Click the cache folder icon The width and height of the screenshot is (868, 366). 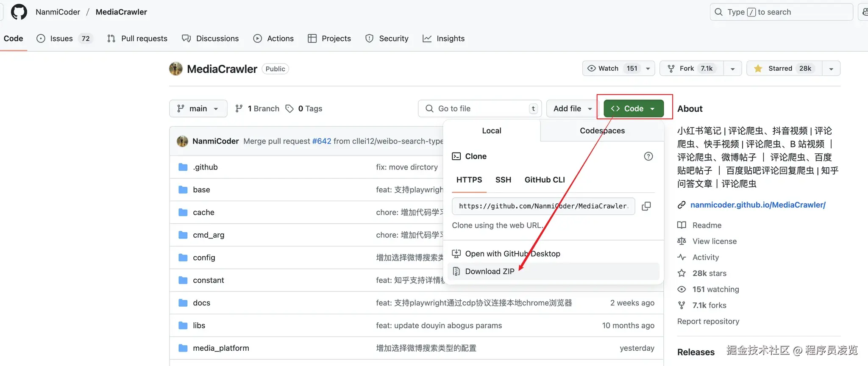click(x=183, y=212)
